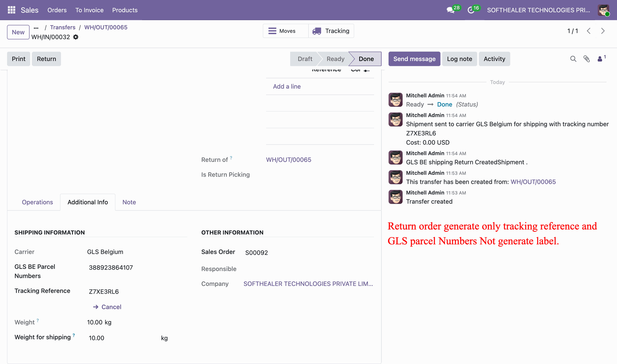Switch to the Note tab
617x364 pixels.
pos(129,202)
